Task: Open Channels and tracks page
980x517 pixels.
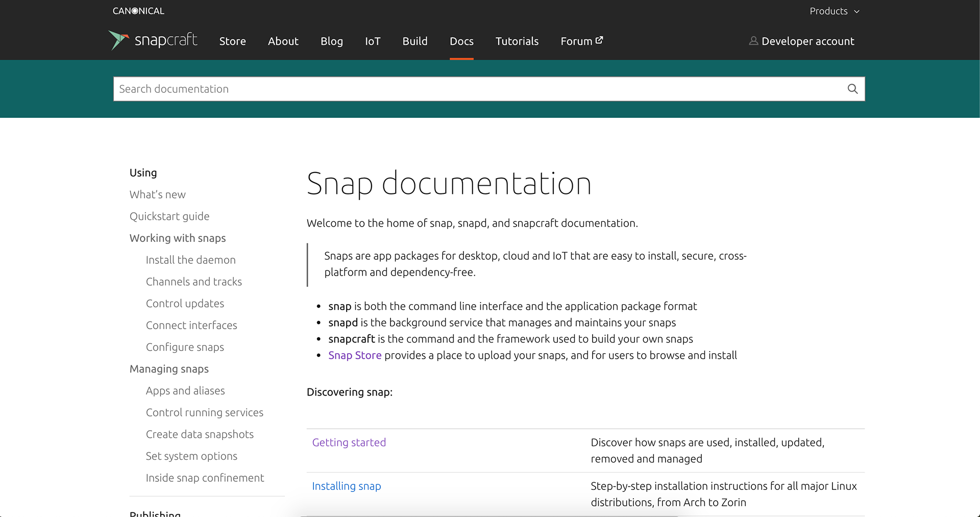Action: click(194, 282)
